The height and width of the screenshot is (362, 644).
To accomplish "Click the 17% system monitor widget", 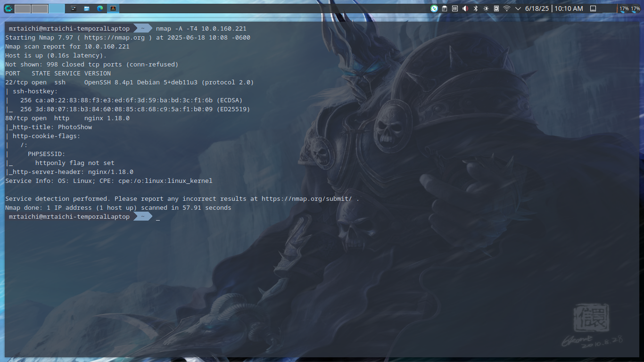I will point(630,8).
